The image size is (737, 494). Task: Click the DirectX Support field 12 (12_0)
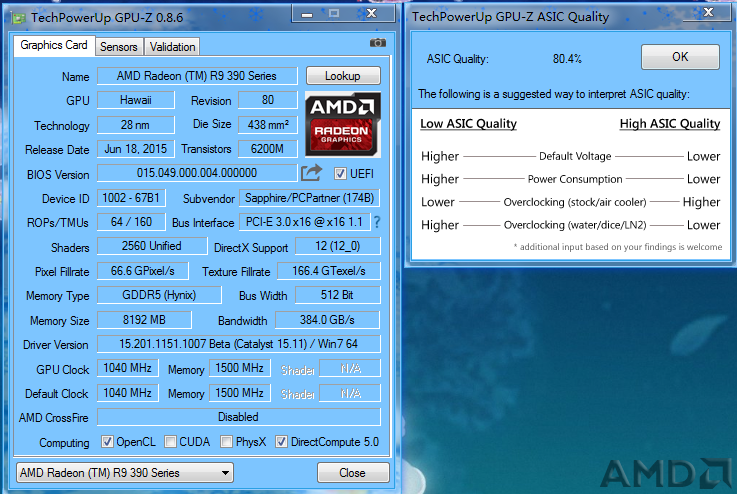337,246
